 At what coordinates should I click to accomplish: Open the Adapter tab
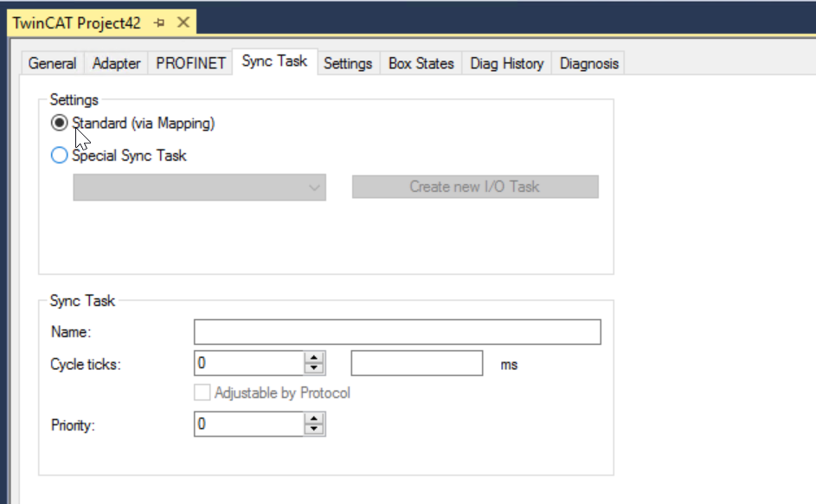pyautogui.click(x=116, y=63)
